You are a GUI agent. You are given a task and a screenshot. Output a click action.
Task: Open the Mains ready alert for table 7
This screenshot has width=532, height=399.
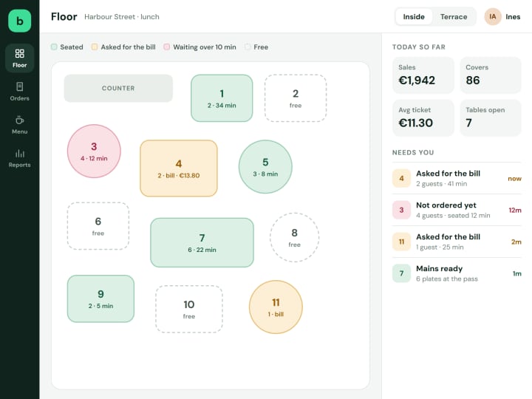coord(457,273)
